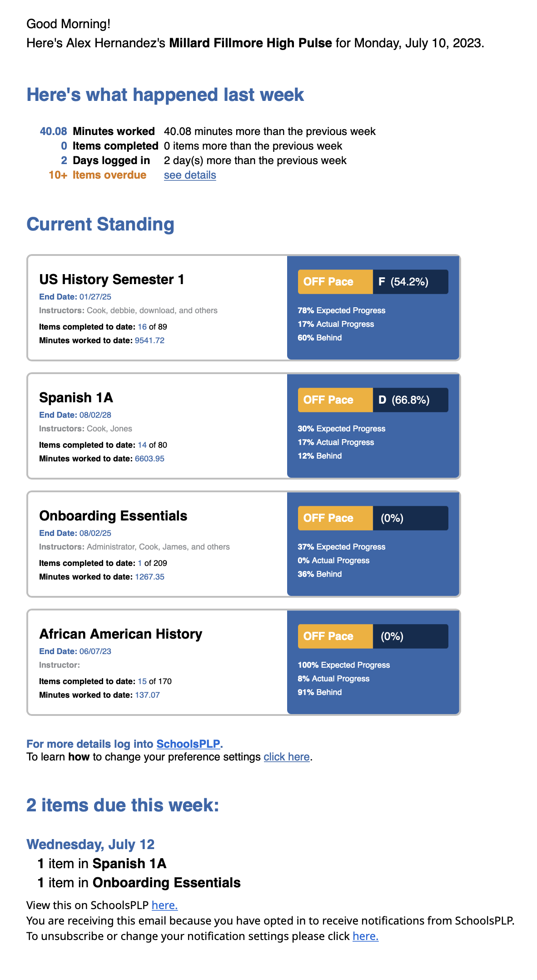Click the unsubscribe "here" link
This screenshot has height=980, width=537.
(x=365, y=936)
